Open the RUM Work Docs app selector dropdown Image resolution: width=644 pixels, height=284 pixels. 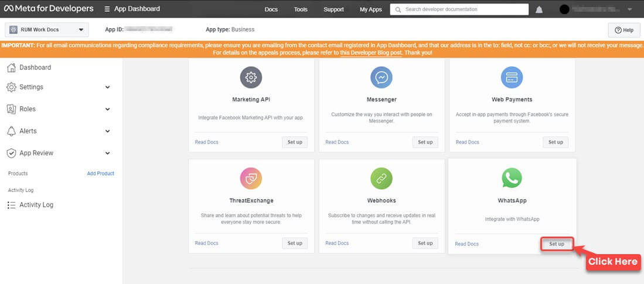47,29
